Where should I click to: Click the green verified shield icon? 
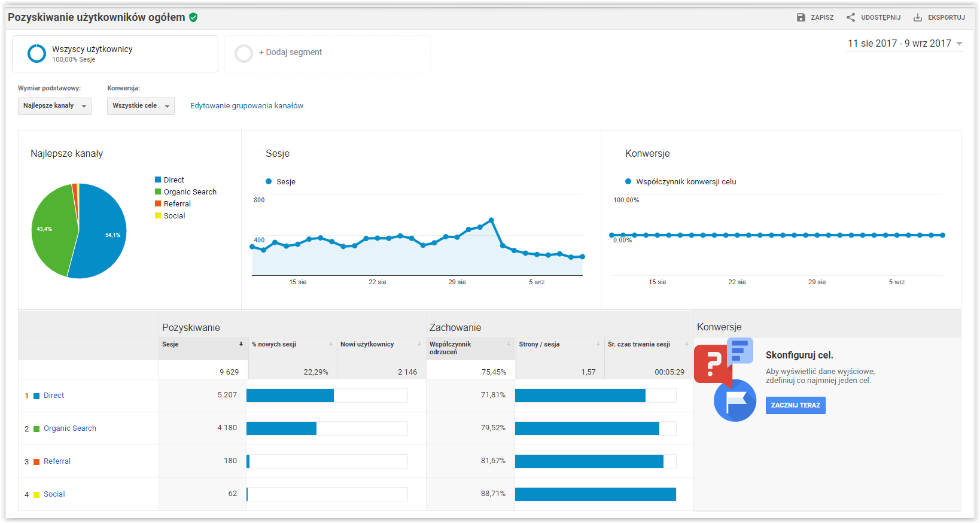coord(193,17)
